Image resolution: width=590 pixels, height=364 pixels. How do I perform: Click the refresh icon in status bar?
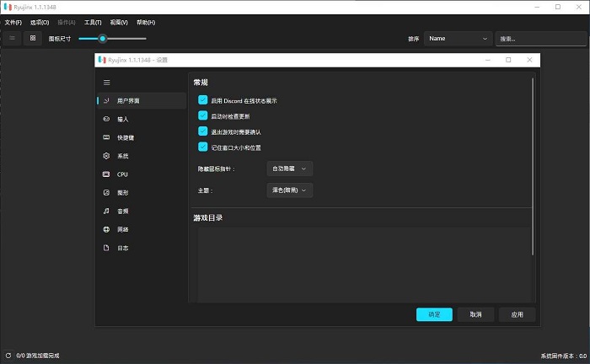(8, 356)
